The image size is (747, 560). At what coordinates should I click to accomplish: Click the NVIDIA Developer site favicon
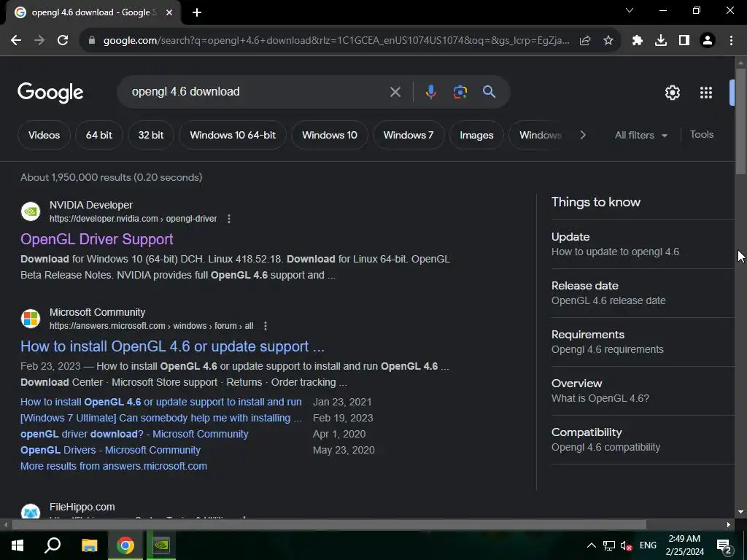pyautogui.click(x=31, y=211)
